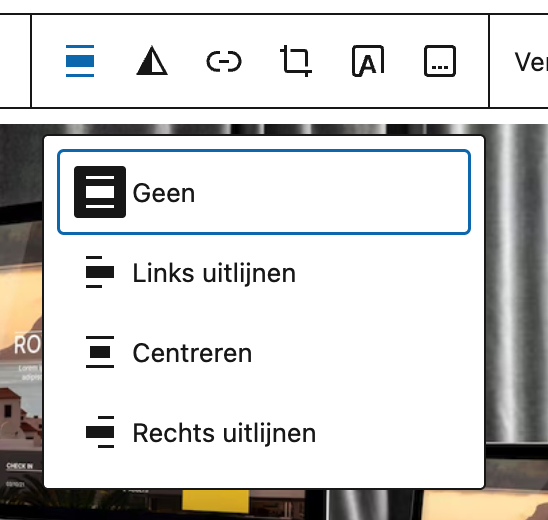Click the insert link icon

click(224, 61)
